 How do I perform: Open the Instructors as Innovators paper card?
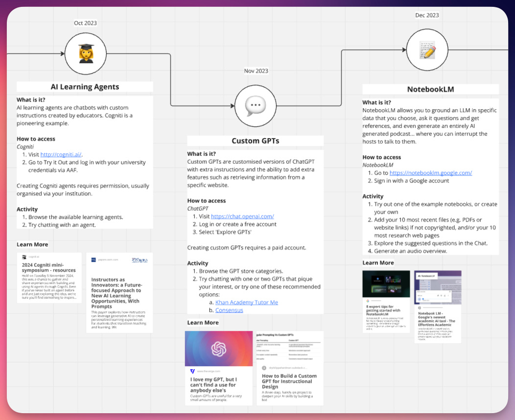(x=119, y=293)
